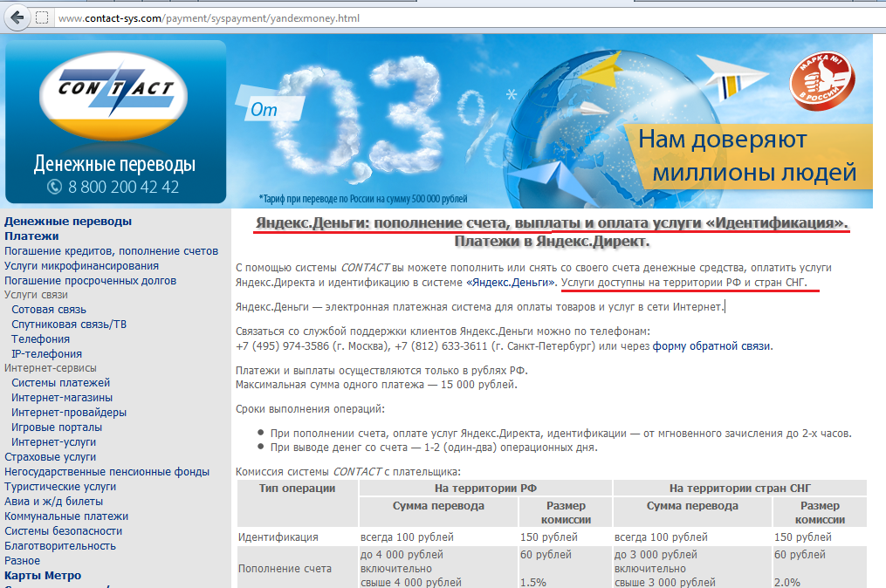
Task: Click the address bar URL field
Action: tap(469, 18)
